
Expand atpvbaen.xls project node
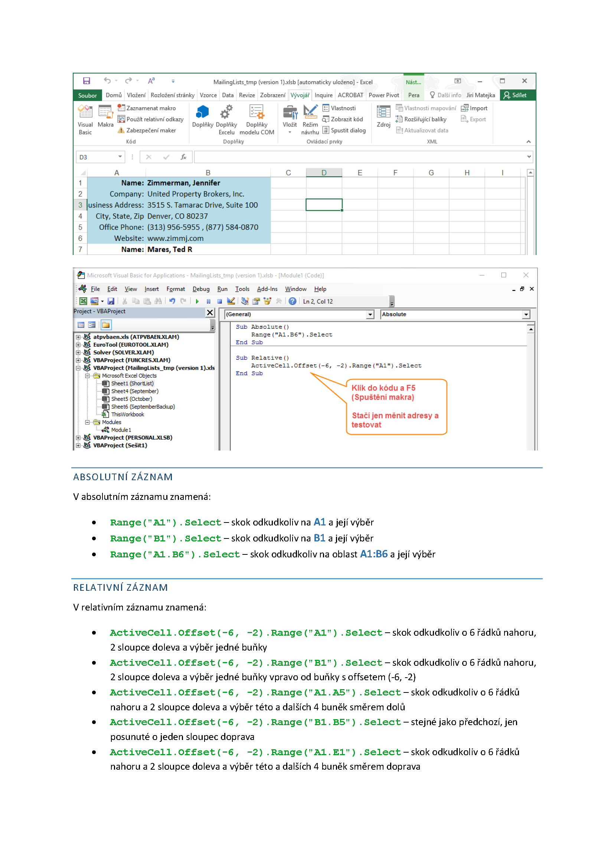78,337
